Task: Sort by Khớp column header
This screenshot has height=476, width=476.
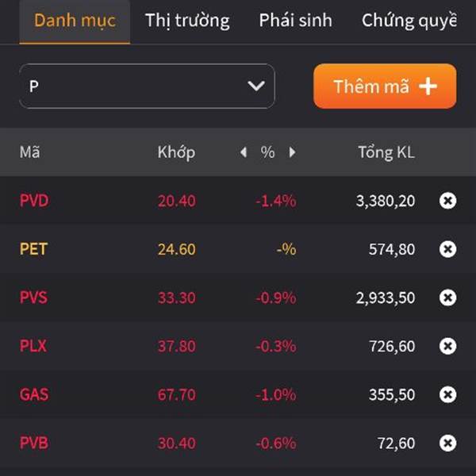Action: 176,152
